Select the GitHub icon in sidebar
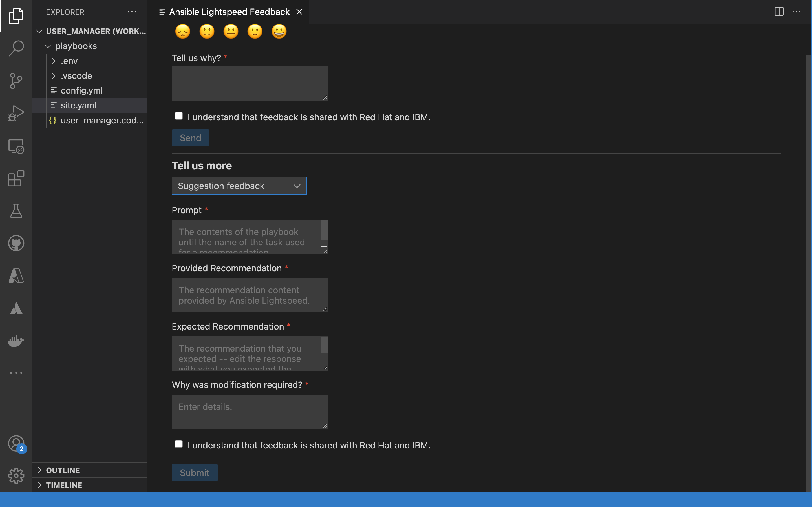Image resolution: width=812 pixels, height=507 pixels. point(16,243)
